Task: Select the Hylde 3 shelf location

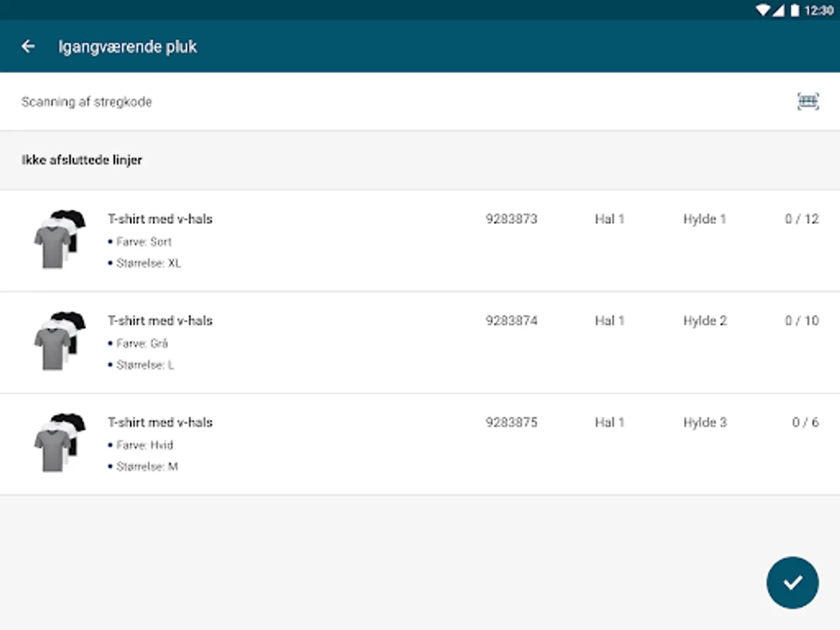Action: [x=705, y=423]
